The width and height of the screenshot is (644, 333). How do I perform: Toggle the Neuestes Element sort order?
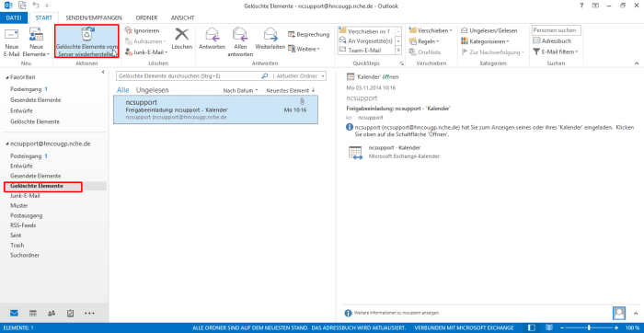(x=291, y=90)
